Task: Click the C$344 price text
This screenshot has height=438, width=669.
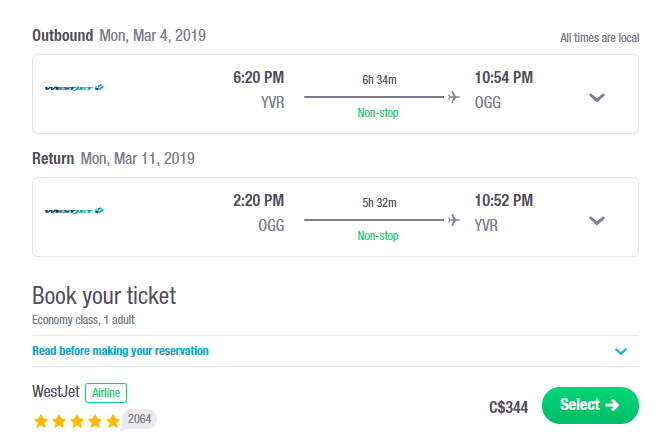Action: [x=508, y=407]
